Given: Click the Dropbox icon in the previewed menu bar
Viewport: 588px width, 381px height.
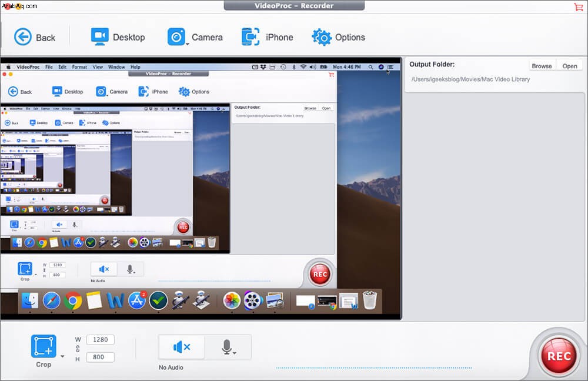Looking at the screenshot, I should [263, 67].
